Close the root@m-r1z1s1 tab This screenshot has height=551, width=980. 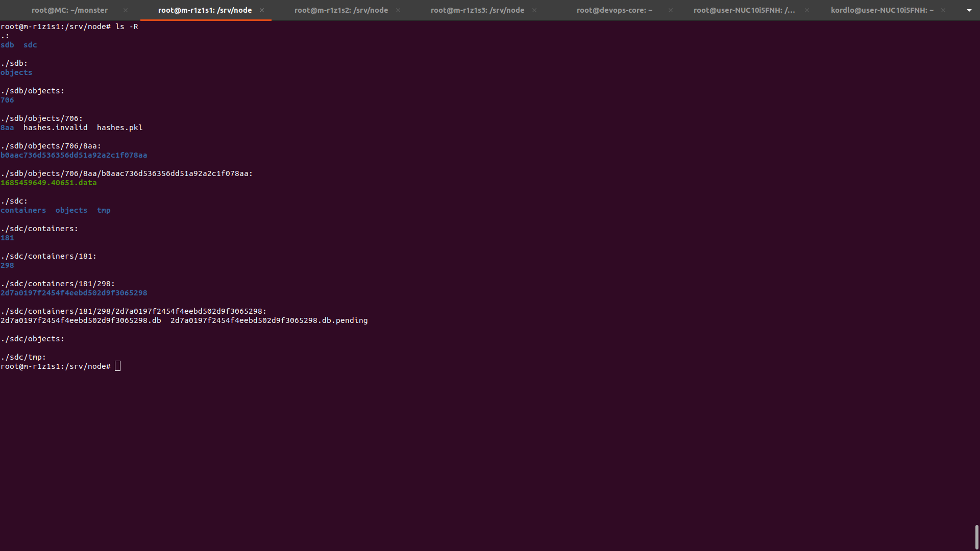[262, 10]
